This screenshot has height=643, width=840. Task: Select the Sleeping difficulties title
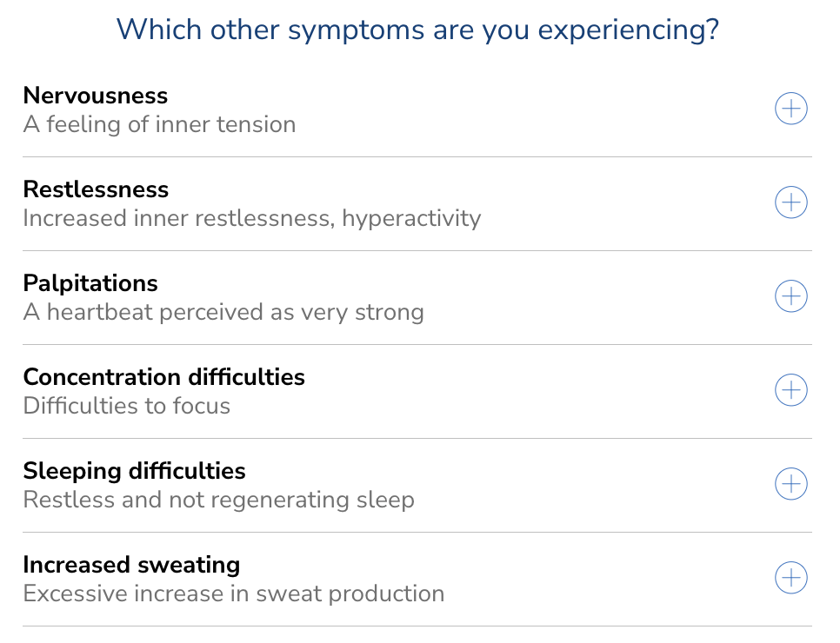click(x=135, y=471)
